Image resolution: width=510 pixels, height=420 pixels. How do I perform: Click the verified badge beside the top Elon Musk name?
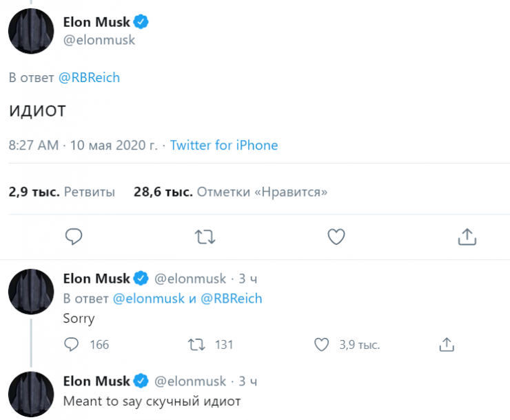141,22
